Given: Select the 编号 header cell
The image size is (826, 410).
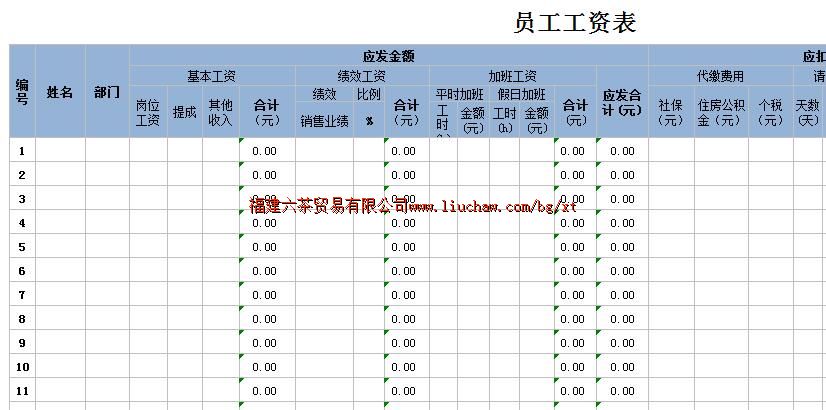Looking at the screenshot, I should click(22, 91).
